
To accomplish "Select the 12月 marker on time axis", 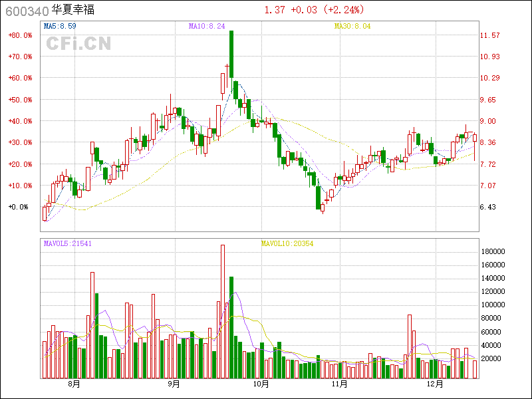I will coord(434,384).
